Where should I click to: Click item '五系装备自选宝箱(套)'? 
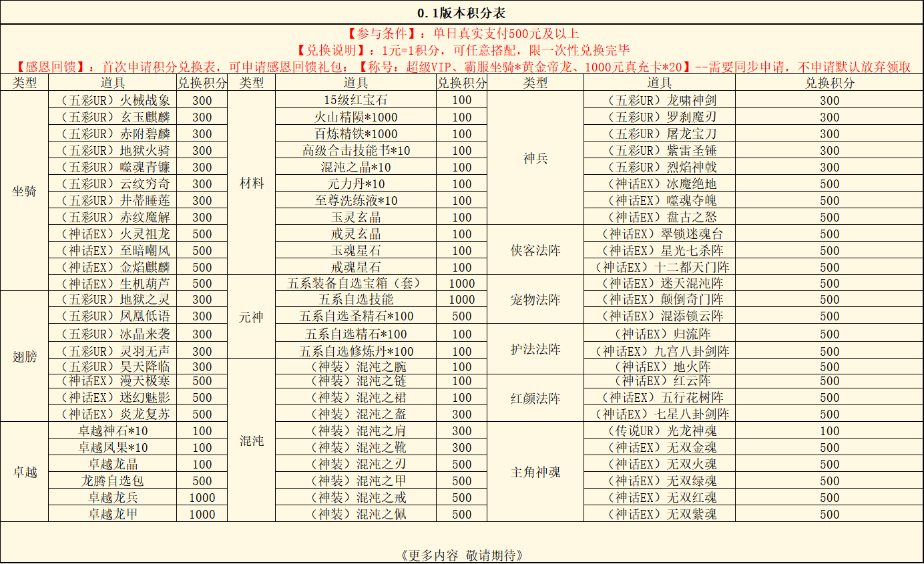(x=356, y=283)
